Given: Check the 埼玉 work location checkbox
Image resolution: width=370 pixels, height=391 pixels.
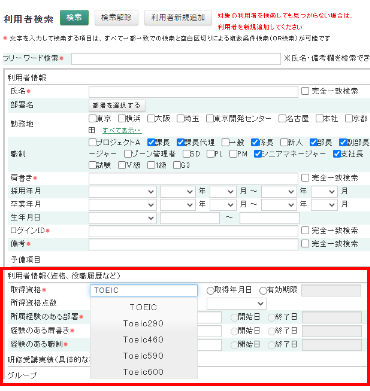Looking at the screenshot, I should (180, 118).
